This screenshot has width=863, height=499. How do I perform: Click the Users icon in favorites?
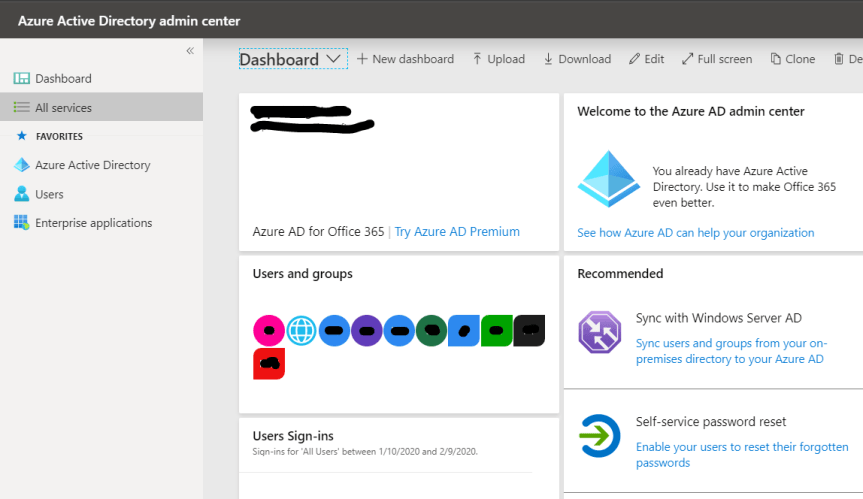21,194
